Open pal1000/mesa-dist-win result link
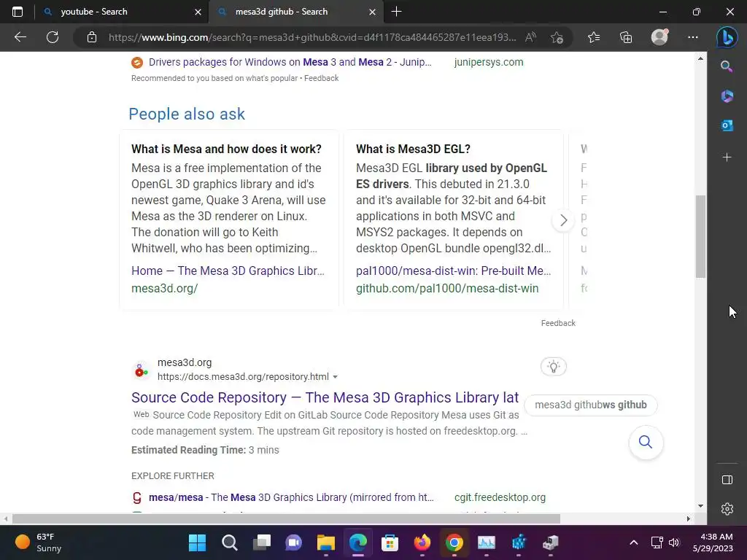The width and height of the screenshot is (747, 560). click(x=453, y=271)
